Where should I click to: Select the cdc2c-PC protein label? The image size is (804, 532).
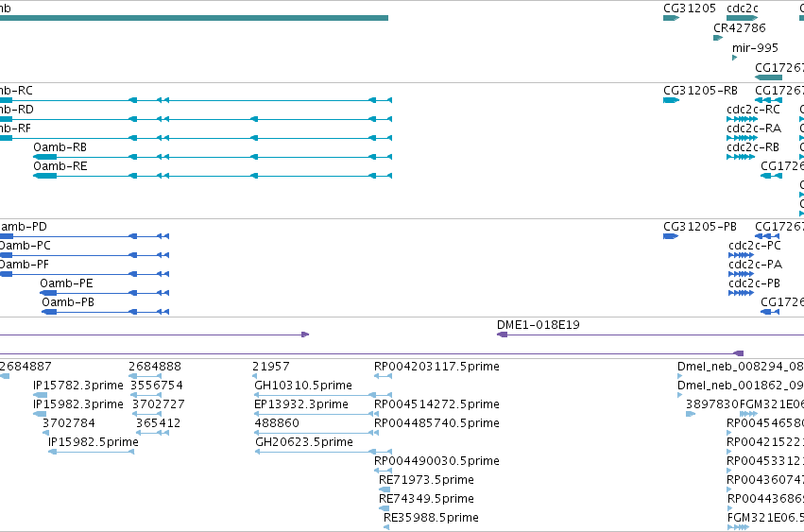(754, 246)
